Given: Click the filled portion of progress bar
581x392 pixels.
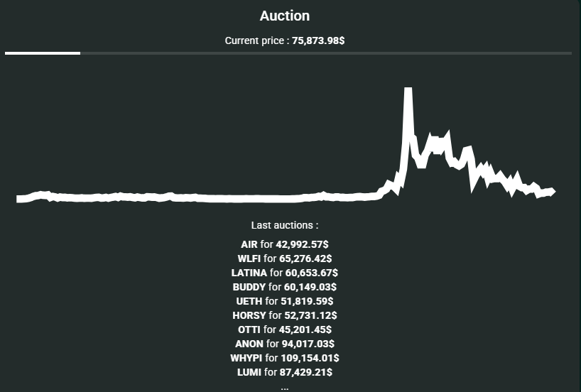Looking at the screenshot, I should pos(43,53).
